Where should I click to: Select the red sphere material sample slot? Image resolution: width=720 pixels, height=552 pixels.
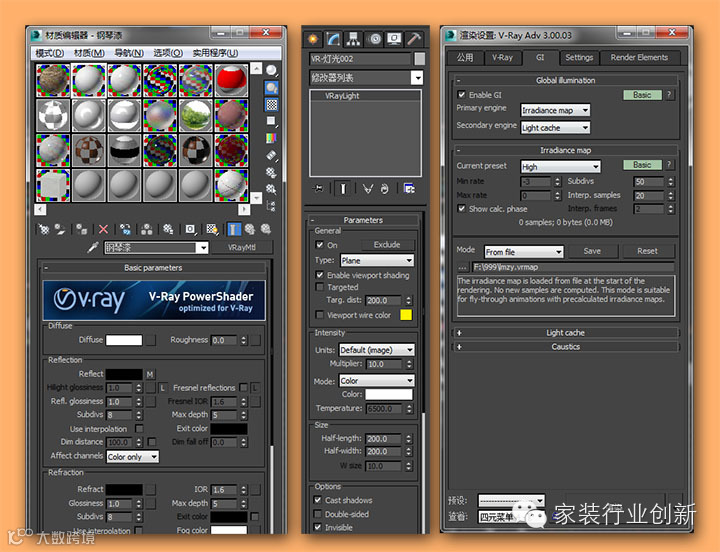pyautogui.click(x=231, y=80)
